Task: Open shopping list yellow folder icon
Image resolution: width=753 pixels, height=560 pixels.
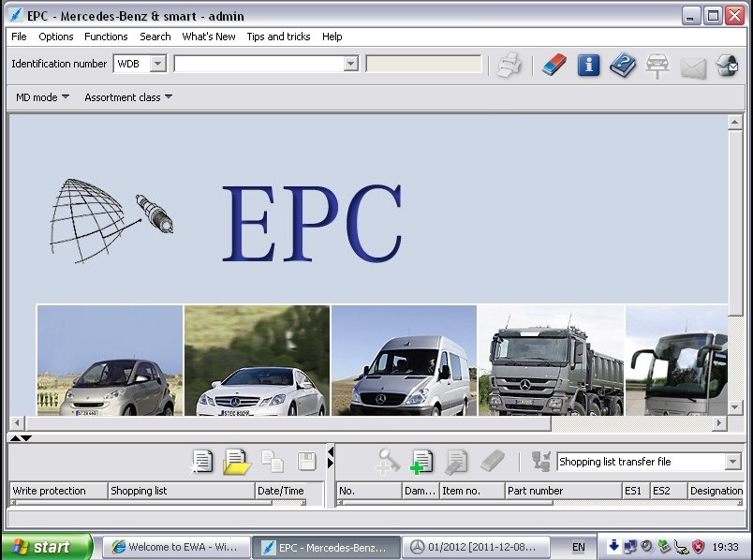Action: coord(237,462)
